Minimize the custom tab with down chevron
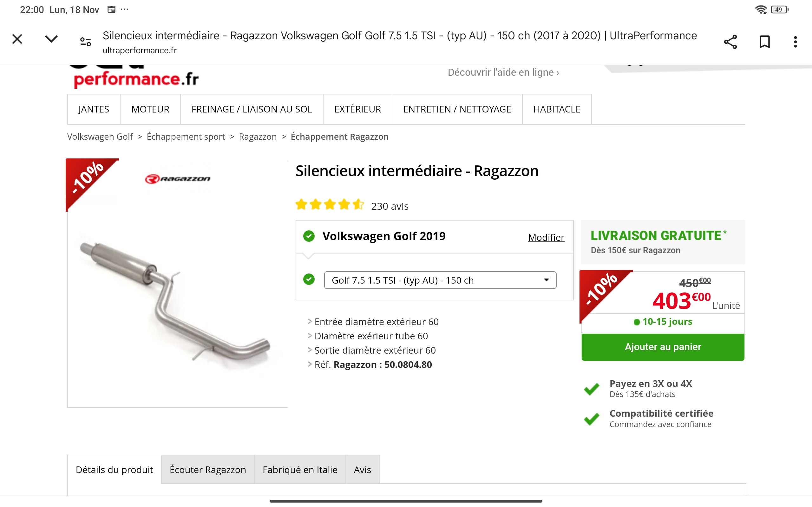This screenshot has width=812, height=507. tap(51, 39)
